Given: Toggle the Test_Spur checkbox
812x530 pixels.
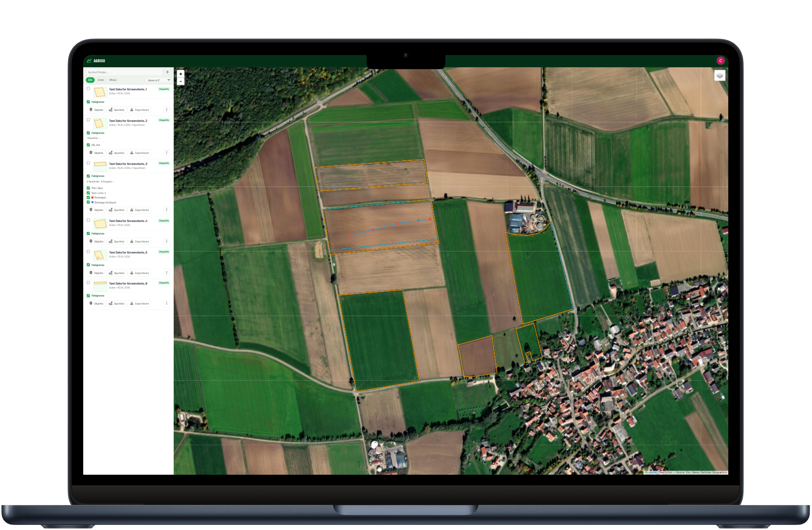Looking at the screenshot, I should tap(88, 188).
